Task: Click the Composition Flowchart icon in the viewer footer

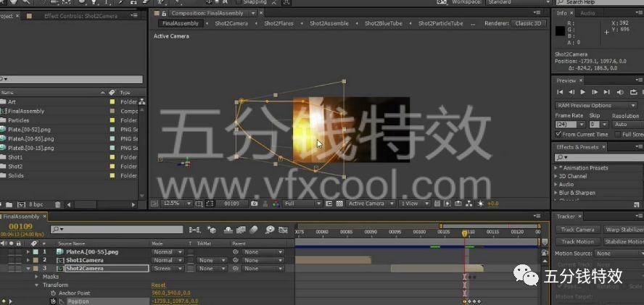Action: click(468, 204)
